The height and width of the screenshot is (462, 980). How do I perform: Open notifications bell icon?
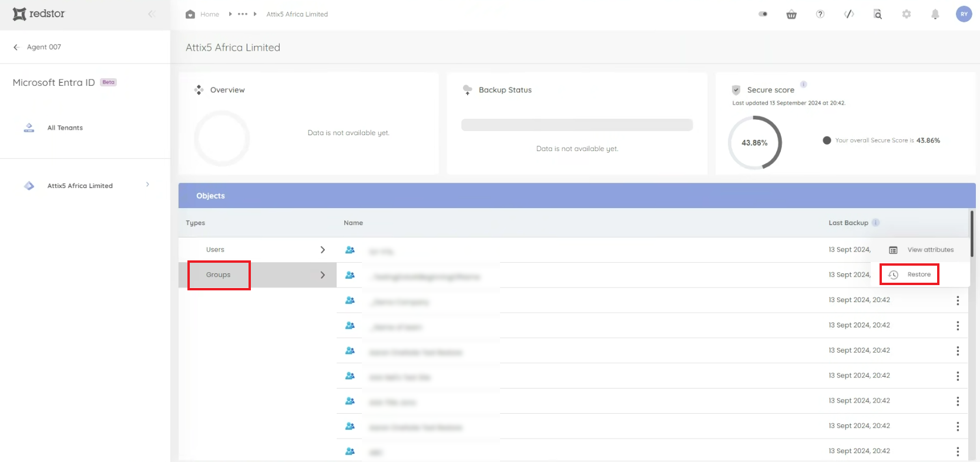[x=935, y=14]
